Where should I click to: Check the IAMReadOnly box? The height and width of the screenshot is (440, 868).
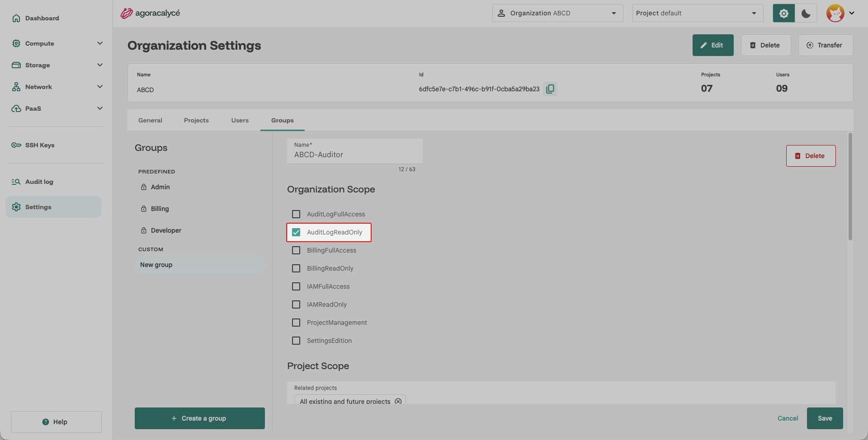[296, 304]
